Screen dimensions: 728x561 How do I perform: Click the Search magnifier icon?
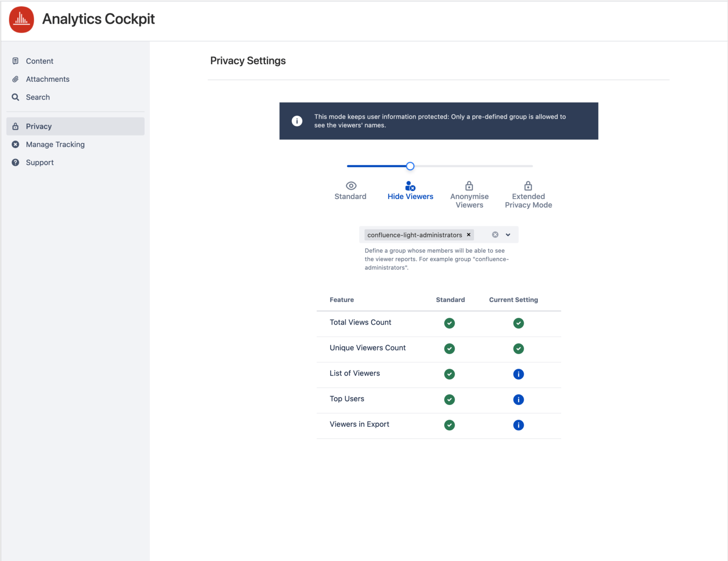(x=16, y=97)
